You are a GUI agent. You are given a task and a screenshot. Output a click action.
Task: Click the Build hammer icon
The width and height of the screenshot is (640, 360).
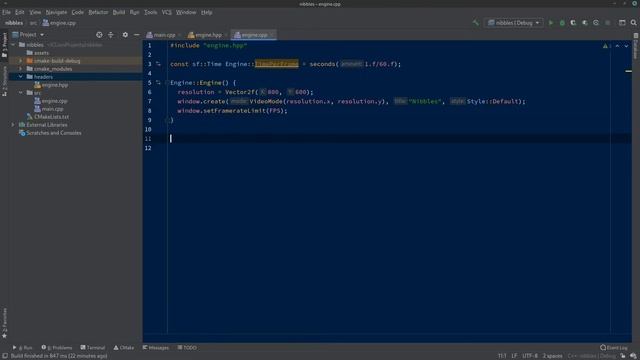(476, 23)
